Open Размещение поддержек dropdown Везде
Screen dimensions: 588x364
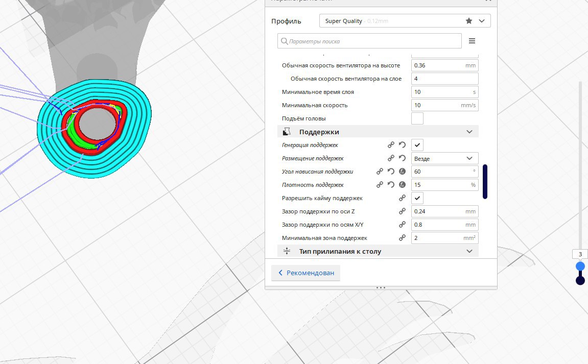pos(444,158)
